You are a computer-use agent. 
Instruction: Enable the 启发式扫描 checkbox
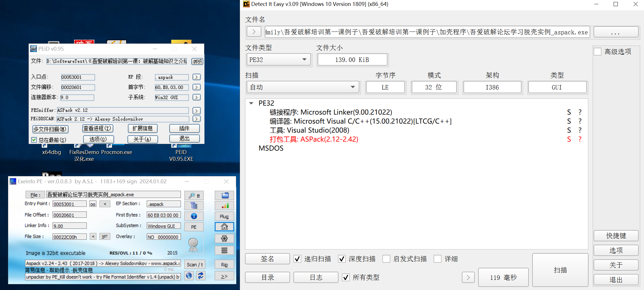pos(386,259)
